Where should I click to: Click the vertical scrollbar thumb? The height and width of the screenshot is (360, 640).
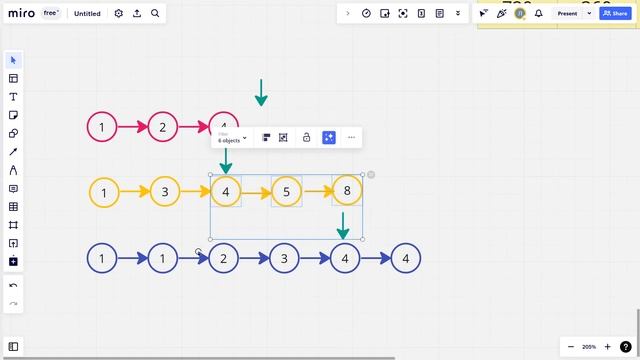coord(638,331)
